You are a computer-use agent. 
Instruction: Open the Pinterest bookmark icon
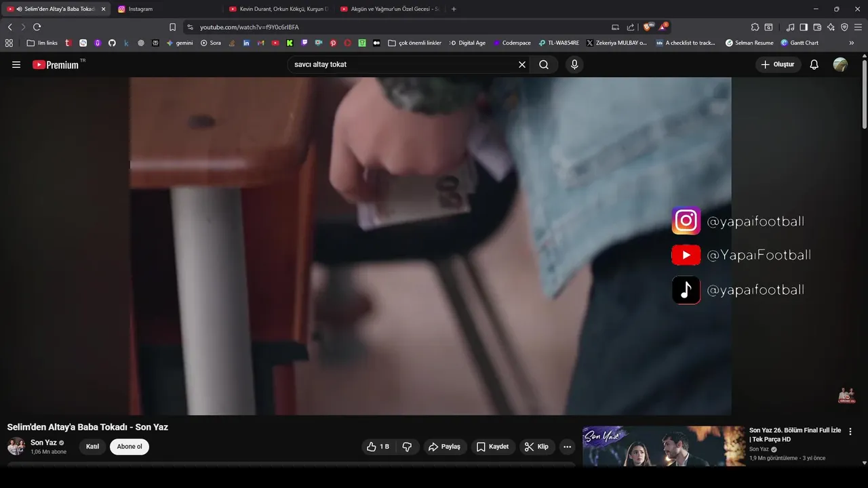(x=333, y=43)
